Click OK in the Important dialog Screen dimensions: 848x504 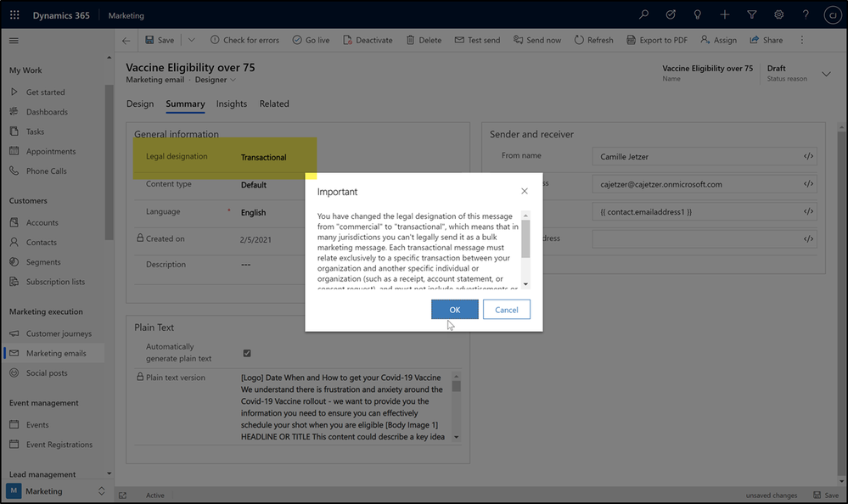455,310
